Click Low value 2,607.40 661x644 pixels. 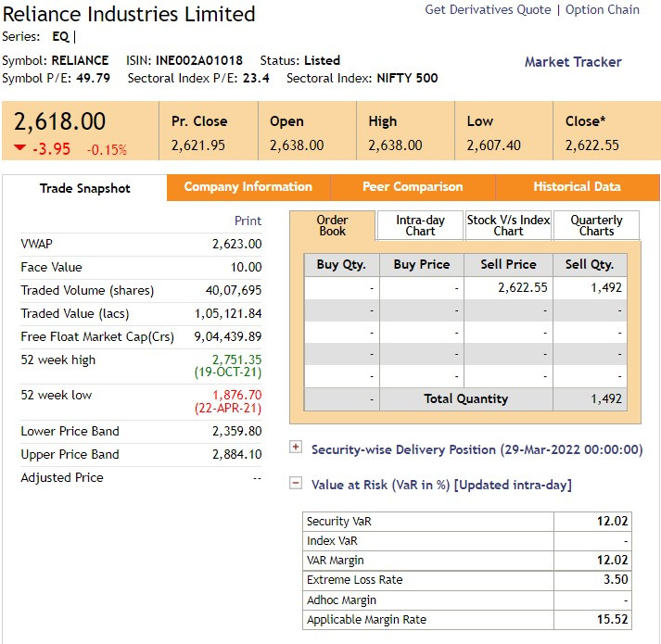(x=493, y=145)
